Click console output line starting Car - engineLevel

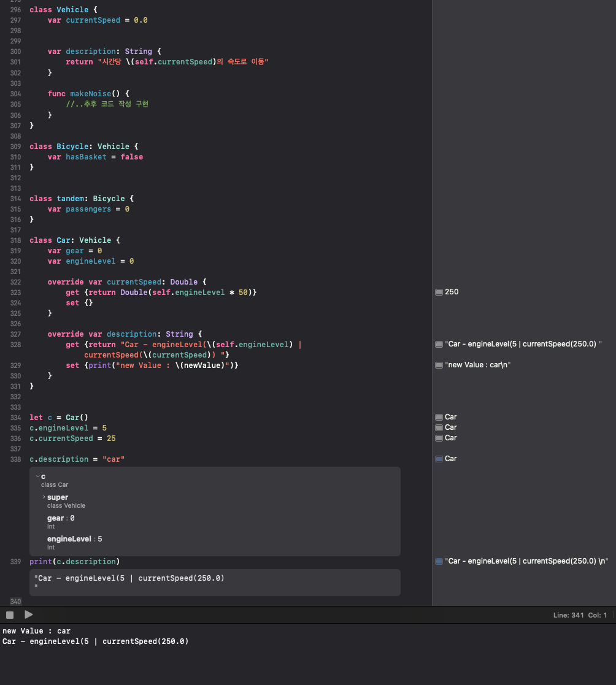pyautogui.click(x=95, y=641)
